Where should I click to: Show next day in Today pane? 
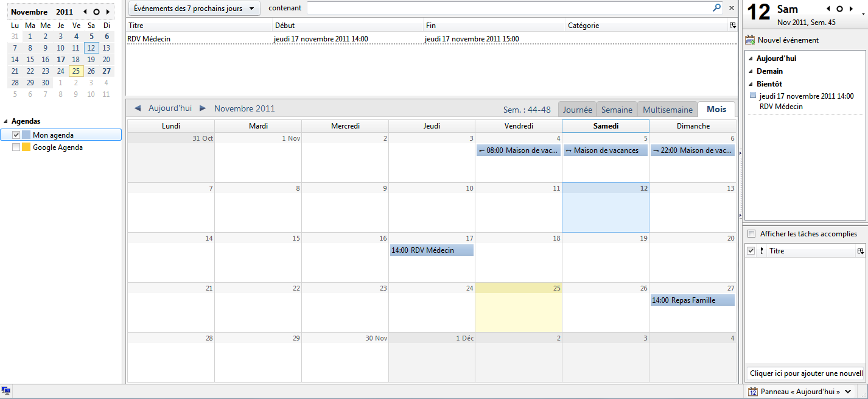(851, 9)
